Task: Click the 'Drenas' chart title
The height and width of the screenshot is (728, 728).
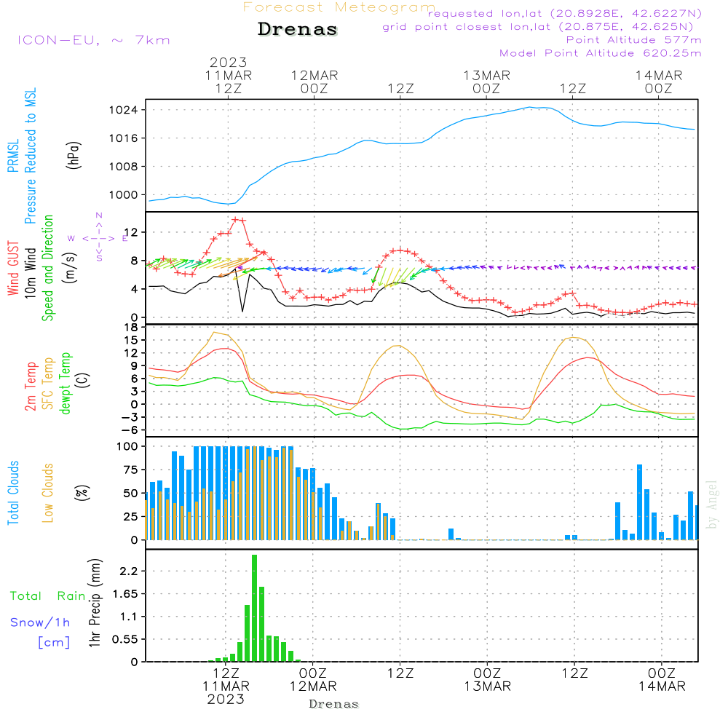Action: [x=297, y=29]
